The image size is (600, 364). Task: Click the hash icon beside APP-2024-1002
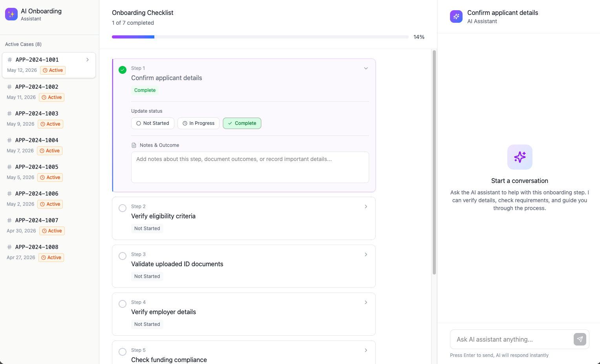9,87
